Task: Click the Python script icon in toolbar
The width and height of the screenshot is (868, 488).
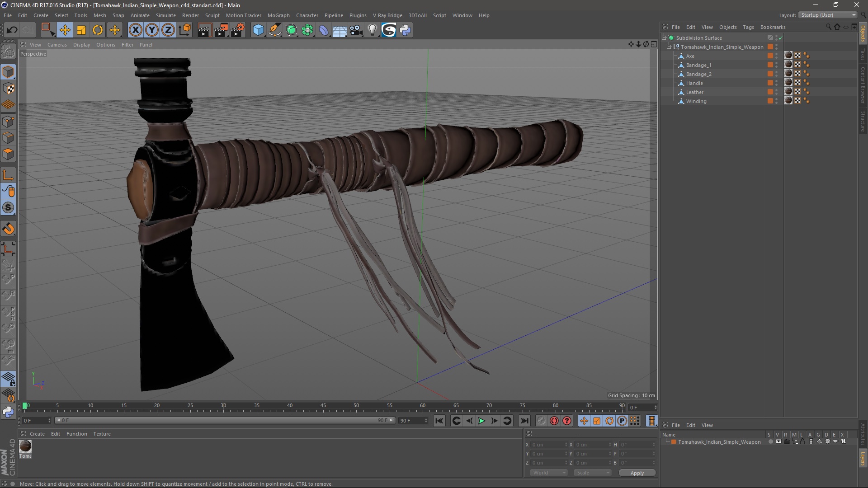Action: [406, 30]
